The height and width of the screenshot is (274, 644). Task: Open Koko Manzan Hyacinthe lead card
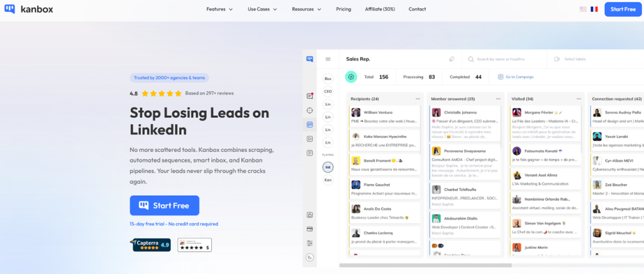pos(384,140)
